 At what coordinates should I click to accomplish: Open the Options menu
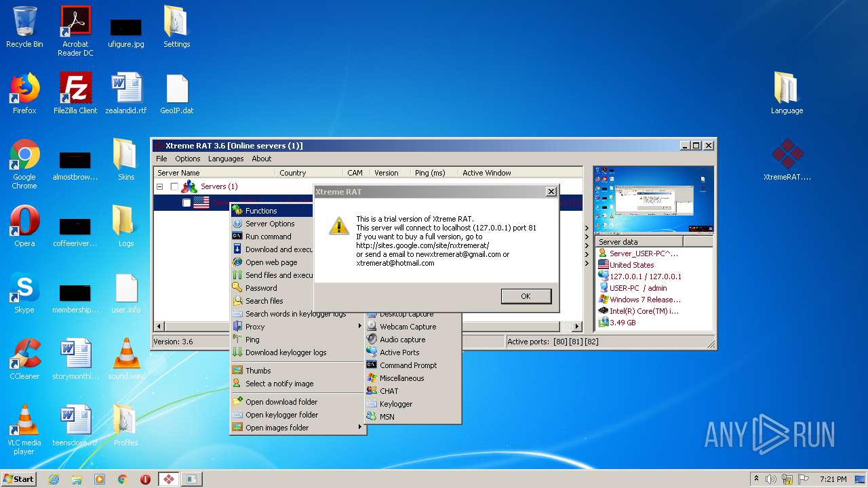coord(188,159)
